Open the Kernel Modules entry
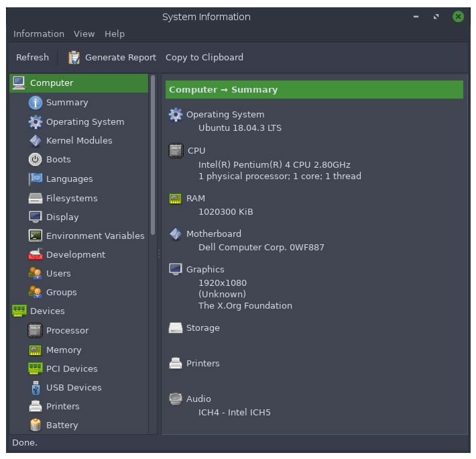The image size is (476, 459). [79, 141]
